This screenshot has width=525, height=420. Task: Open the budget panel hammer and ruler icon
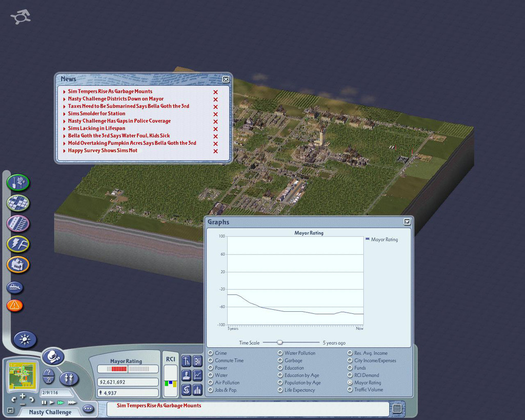186,361
